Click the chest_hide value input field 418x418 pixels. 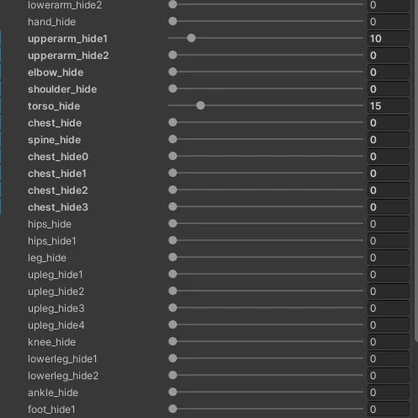click(388, 123)
